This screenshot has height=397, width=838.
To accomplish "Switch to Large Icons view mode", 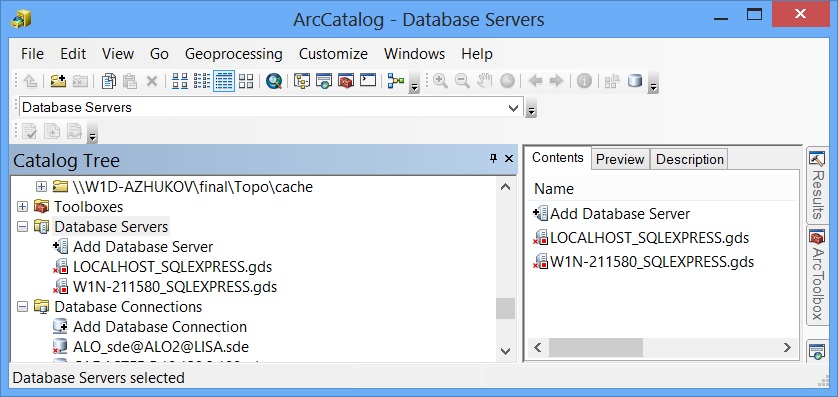I will click(180, 81).
